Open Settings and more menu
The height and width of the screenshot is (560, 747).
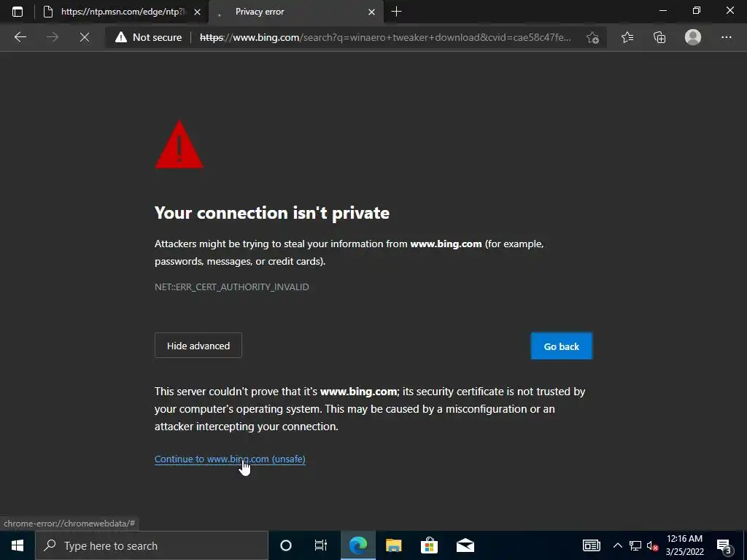point(726,37)
